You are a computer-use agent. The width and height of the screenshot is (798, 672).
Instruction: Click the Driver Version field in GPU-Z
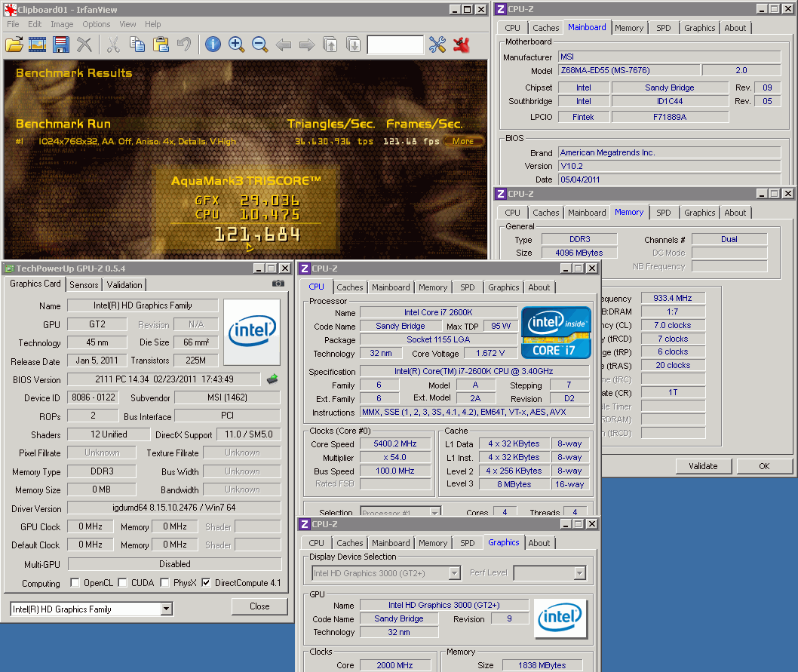[x=173, y=508]
